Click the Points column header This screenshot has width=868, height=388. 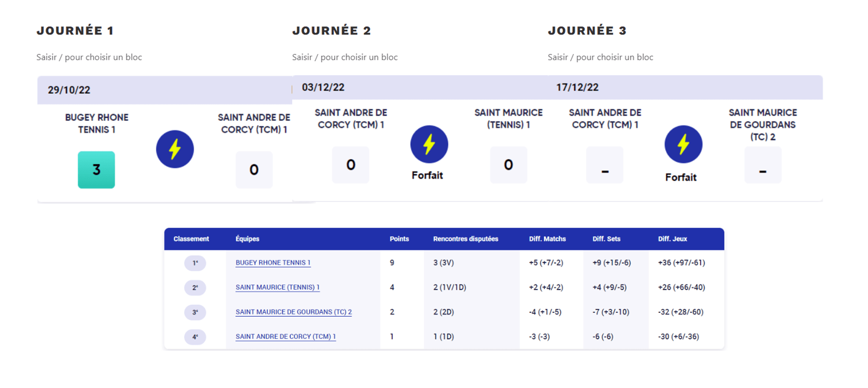pos(399,239)
